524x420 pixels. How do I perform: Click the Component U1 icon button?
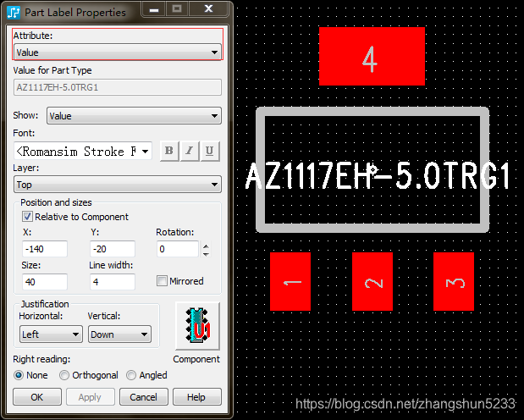197,326
